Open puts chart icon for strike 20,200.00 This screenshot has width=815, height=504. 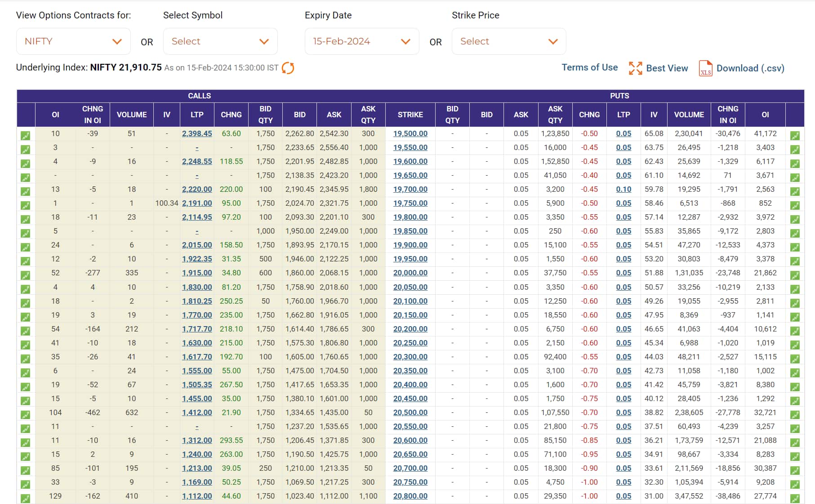[795, 331]
